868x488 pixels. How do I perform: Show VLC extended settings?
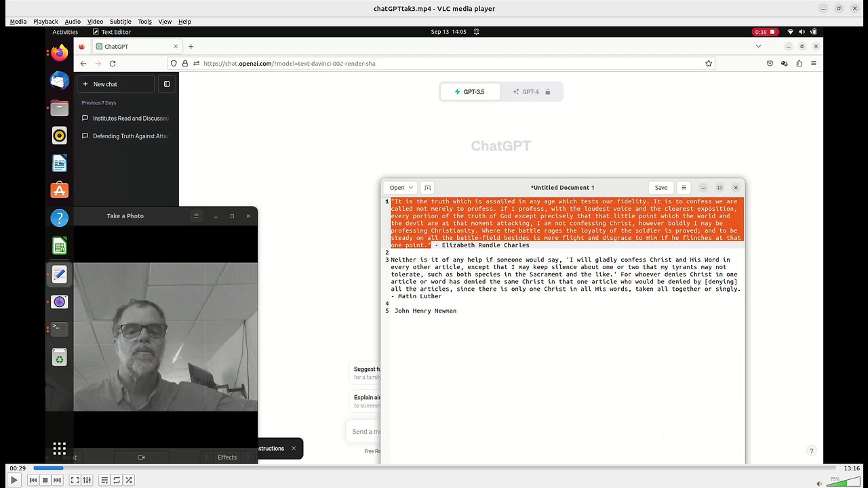point(87,480)
